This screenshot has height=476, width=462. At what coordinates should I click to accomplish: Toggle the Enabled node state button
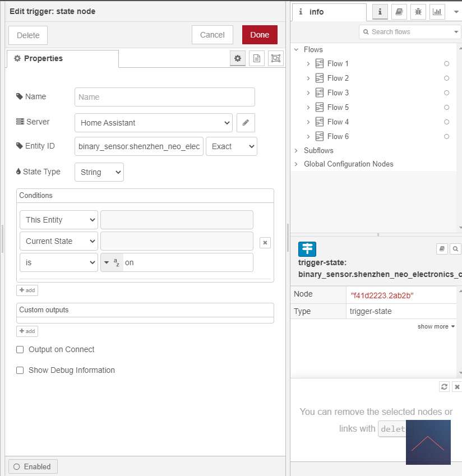33,466
